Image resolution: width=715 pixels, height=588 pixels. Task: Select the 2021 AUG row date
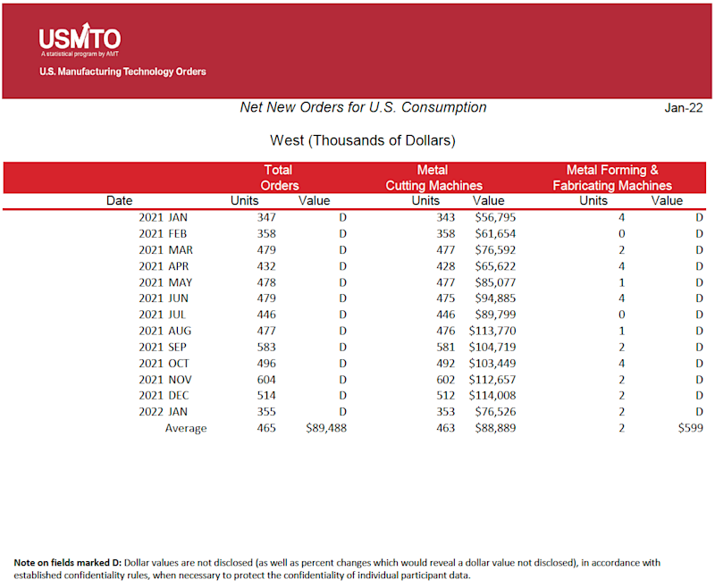point(165,331)
